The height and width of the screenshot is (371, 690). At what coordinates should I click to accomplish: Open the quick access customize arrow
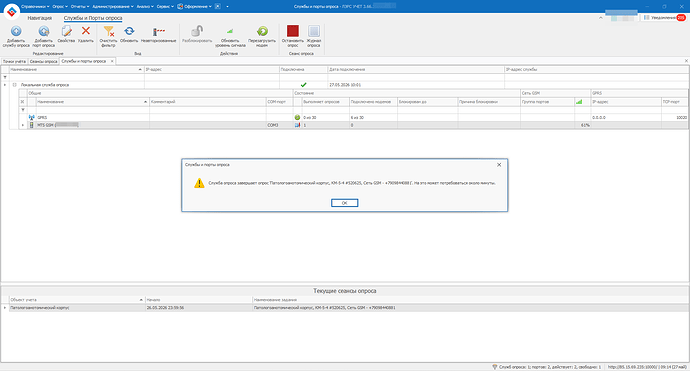pos(228,7)
